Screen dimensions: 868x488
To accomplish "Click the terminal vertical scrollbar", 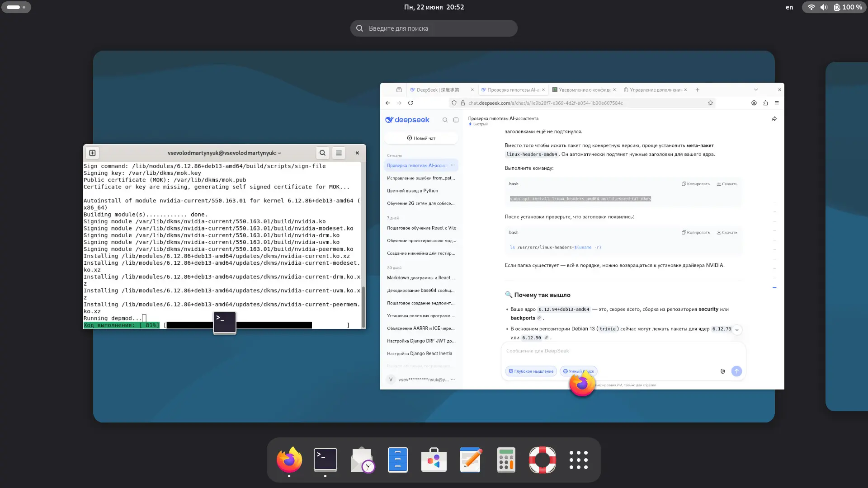I will click(x=363, y=307).
